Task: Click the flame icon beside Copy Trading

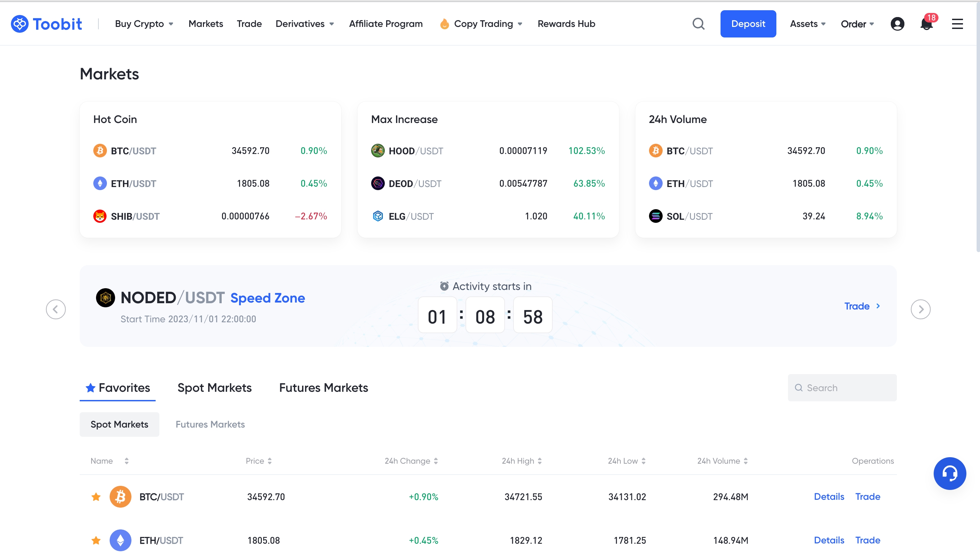Action: coord(444,24)
